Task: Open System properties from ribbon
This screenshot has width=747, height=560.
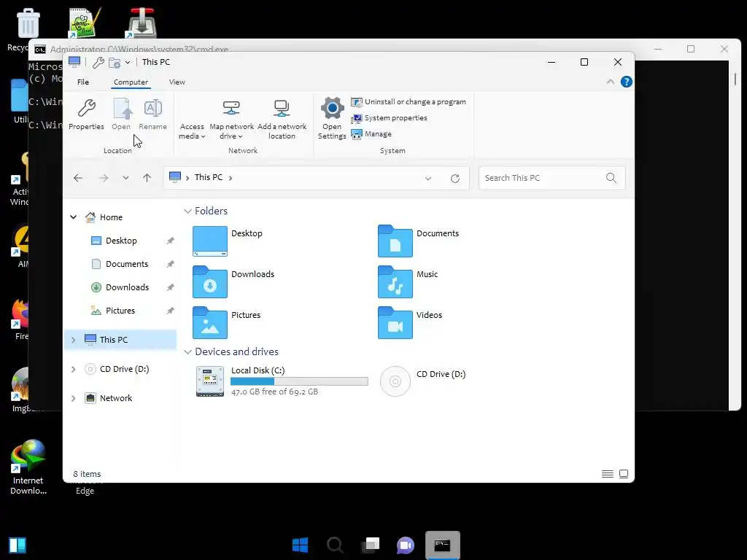Action: point(389,118)
